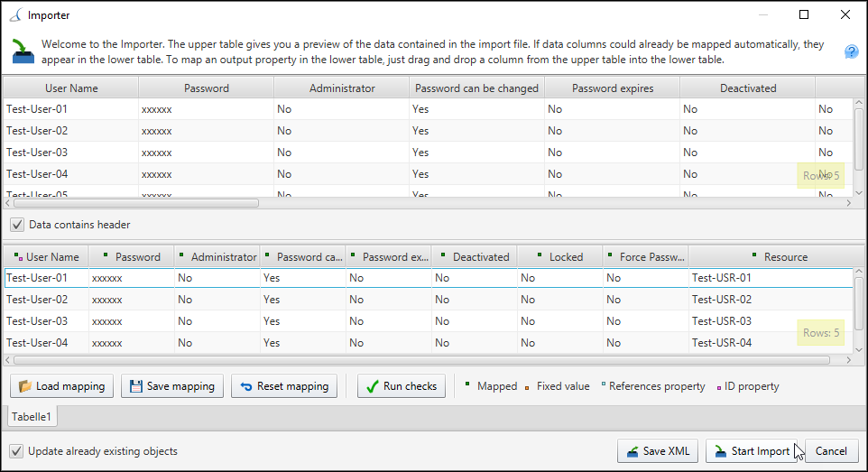
Task: Click lower table vertical scrollbar up arrow
Action: point(859,272)
